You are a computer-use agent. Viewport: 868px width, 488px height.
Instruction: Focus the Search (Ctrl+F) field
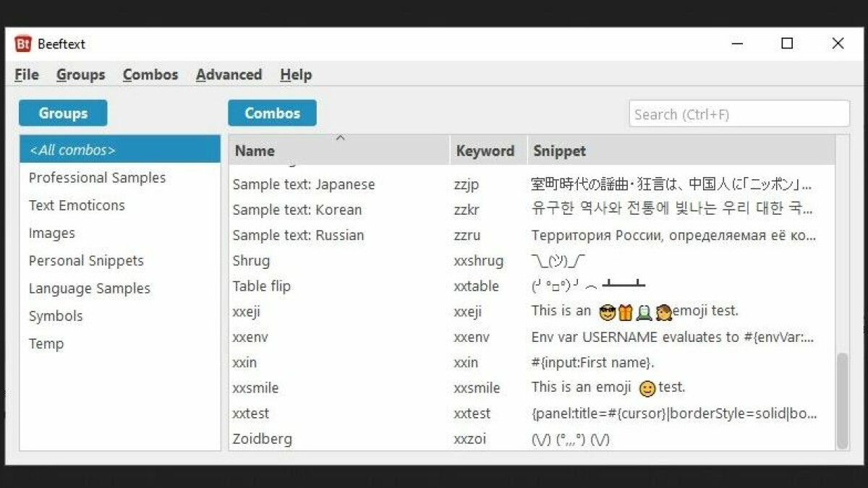point(739,114)
